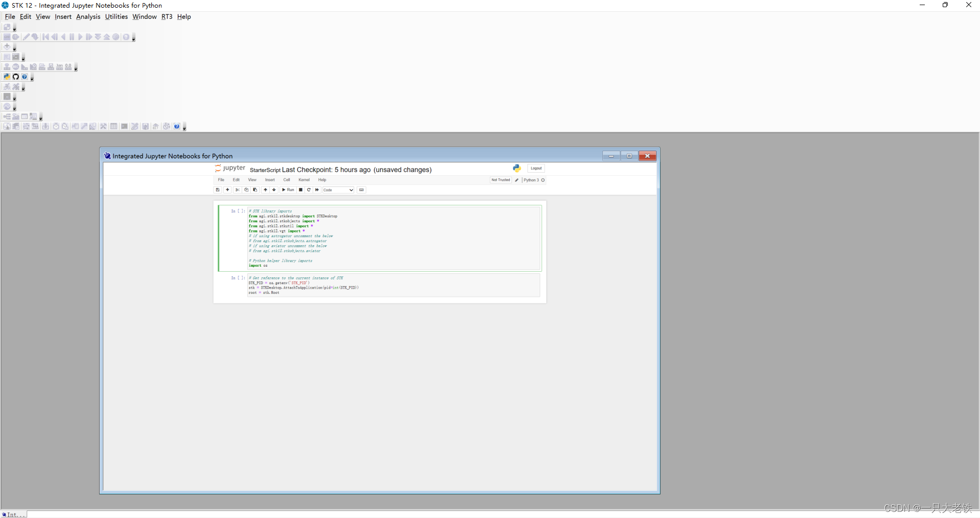This screenshot has height=518, width=980.
Task: Cut selected cell with scissors icon
Action: coord(237,190)
